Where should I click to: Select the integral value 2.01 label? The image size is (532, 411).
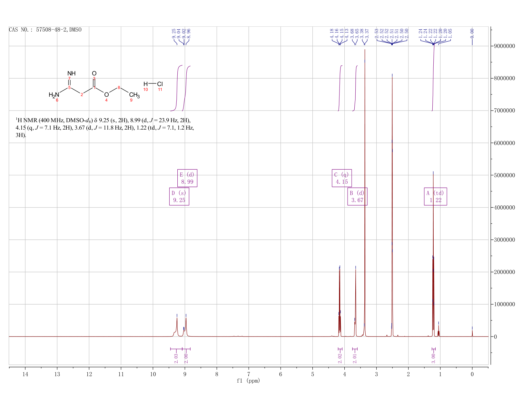tap(355, 358)
